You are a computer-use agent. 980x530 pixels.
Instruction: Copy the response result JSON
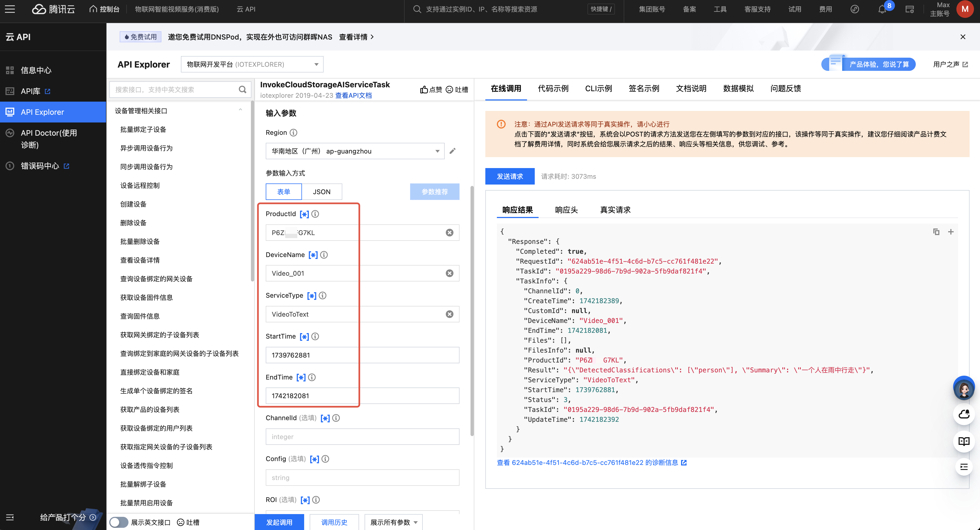click(x=936, y=232)
